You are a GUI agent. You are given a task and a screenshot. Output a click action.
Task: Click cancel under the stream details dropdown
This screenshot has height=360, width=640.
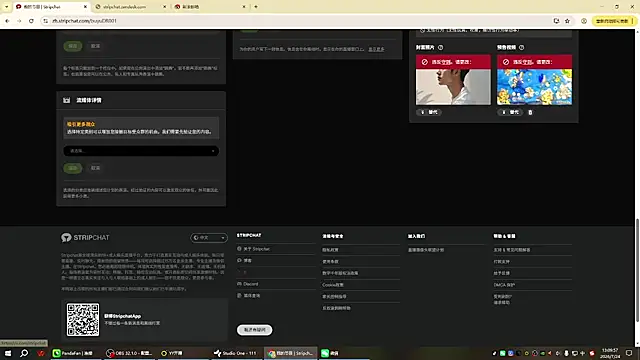click(96, 168)
